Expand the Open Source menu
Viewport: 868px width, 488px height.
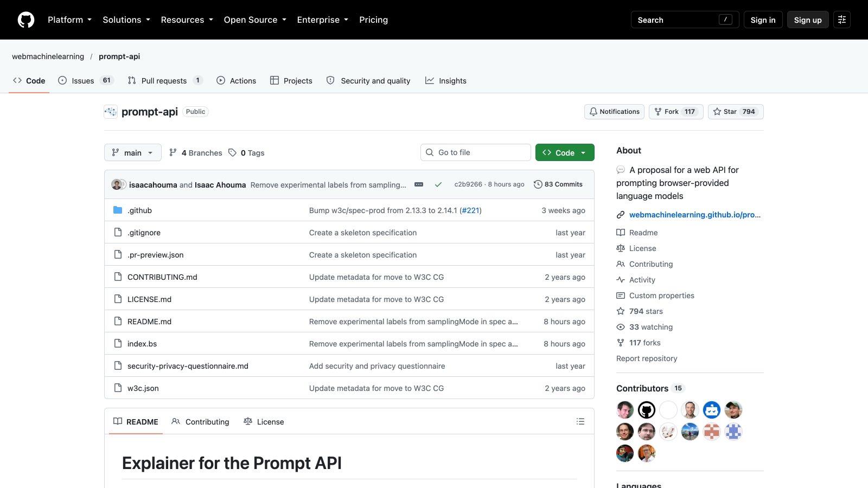[x=255, y=20]
